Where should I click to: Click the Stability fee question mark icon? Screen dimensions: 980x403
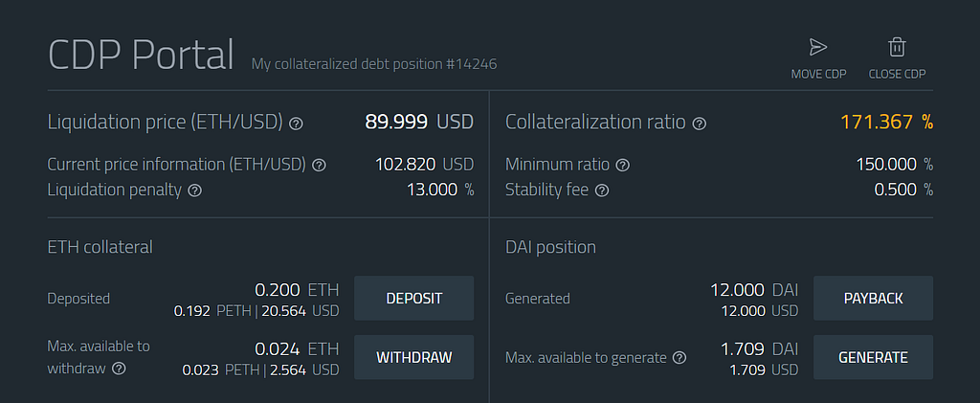[602, 190]
